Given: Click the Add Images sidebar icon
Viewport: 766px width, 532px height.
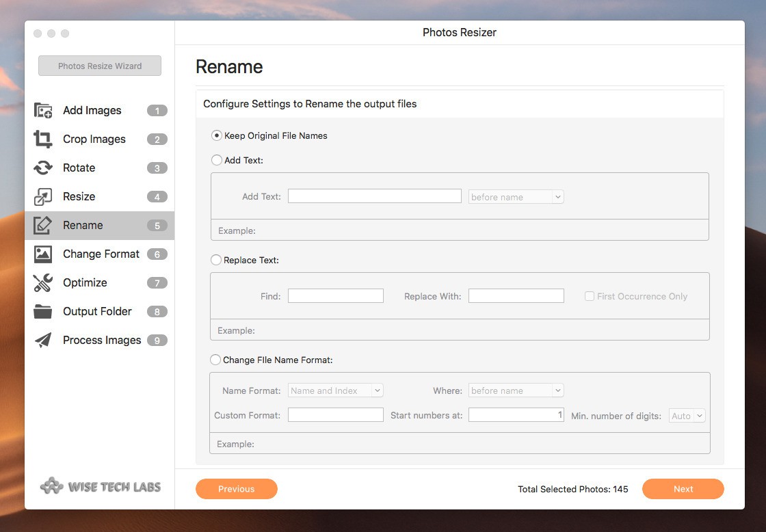Looking at the screenshot, I should (x=43, y=111).
